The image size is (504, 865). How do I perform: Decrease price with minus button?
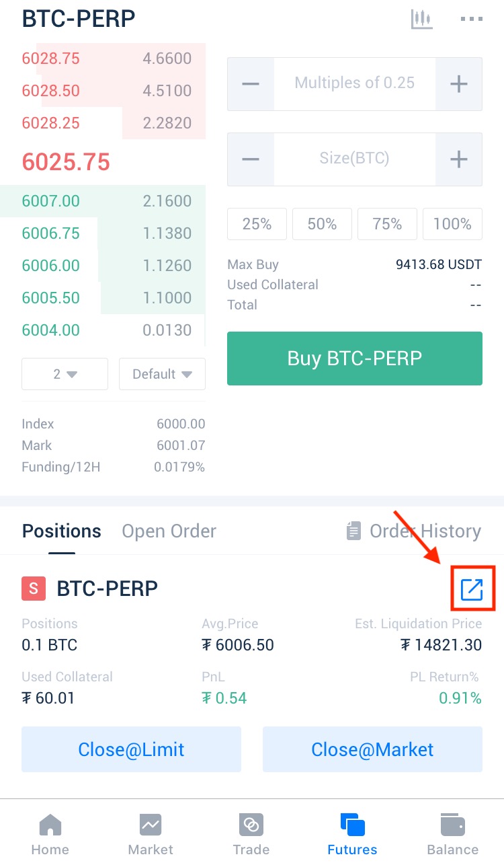(x=251, y=84)
